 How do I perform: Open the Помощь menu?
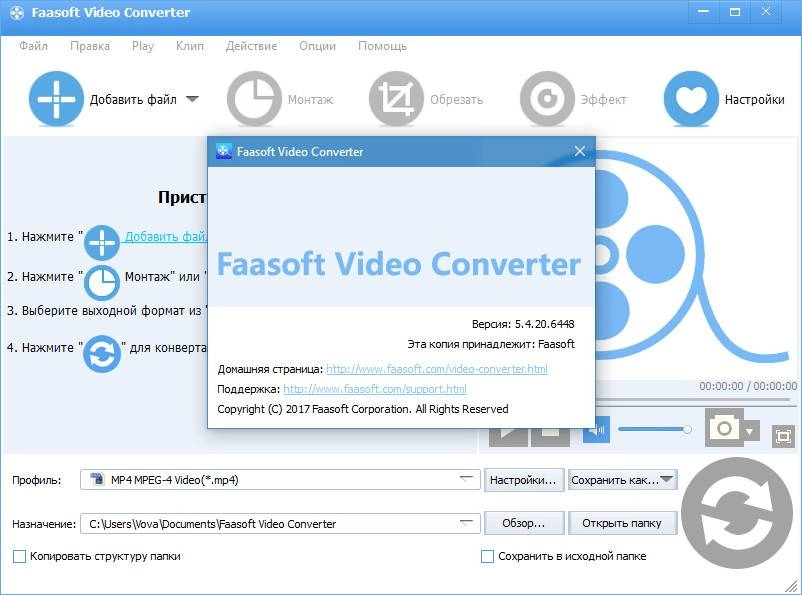(382, 46)
